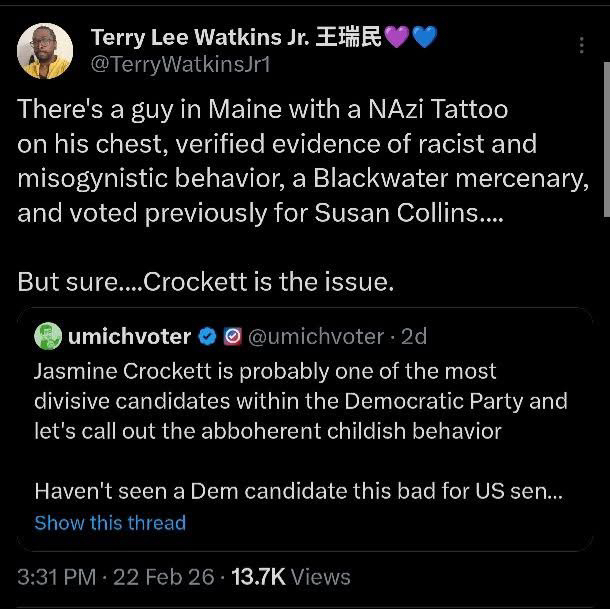Viewport: 610px width, 609px height.
Task: Open umichvoter's green avatar icon
Action: click(47, 337)
